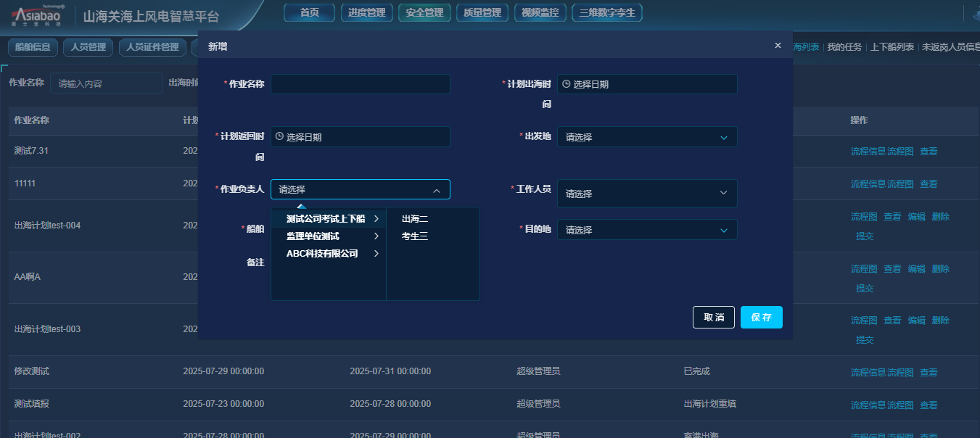The image size is (980, 438).
Task: Click the 测试填报 job name cell
Action: (32, 404)
